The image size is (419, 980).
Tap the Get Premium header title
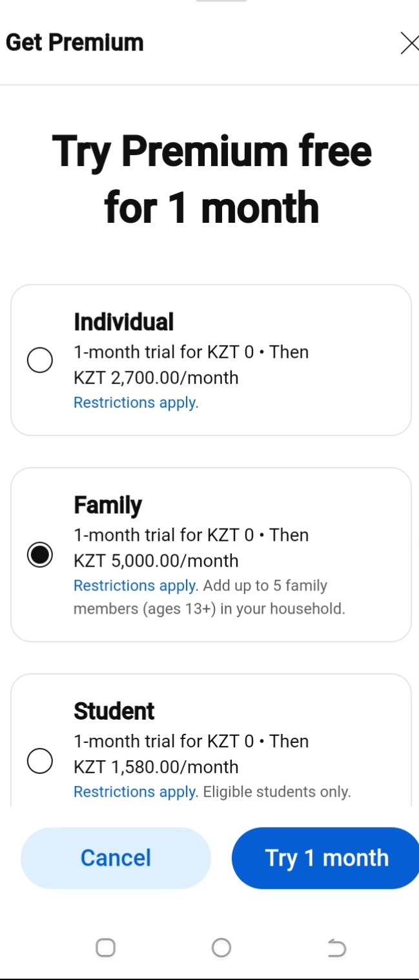pos(75,43)
